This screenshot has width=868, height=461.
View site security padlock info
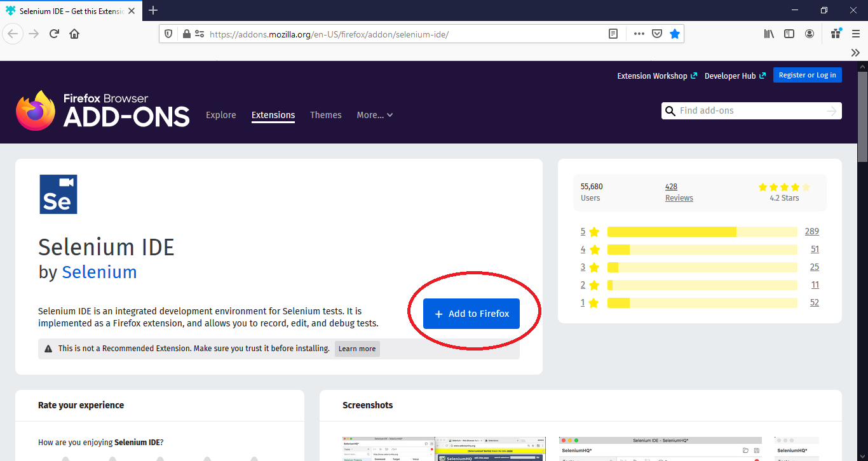[x=186, y=34]
